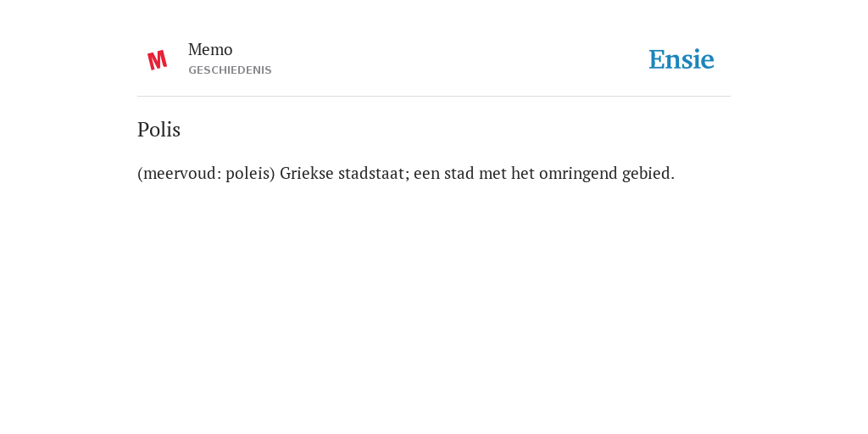The height and width of the screenshot is (434, 868).
Task: Click the red M Memo logo
Action: (x=157, y=60)
